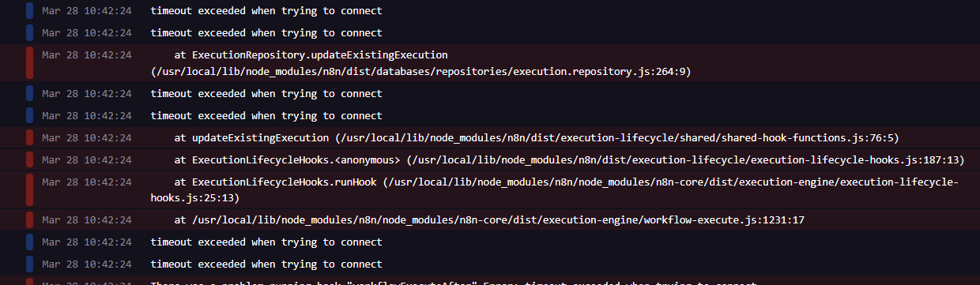Click timestamp of the workflow-execute.js log row
Image resolution: width=980 pixels, height=285 pixels.
tap(87, 219)
